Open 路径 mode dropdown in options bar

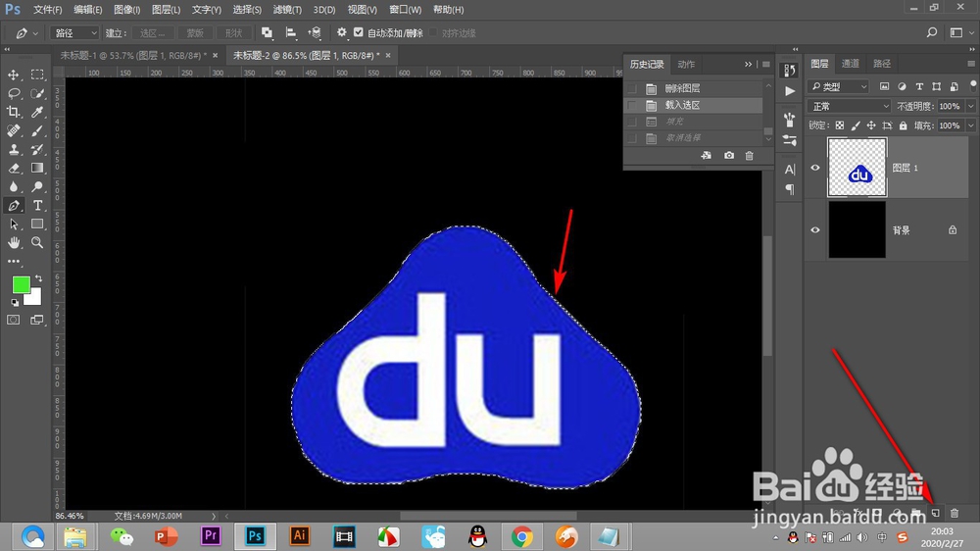[x=74, y=32]
